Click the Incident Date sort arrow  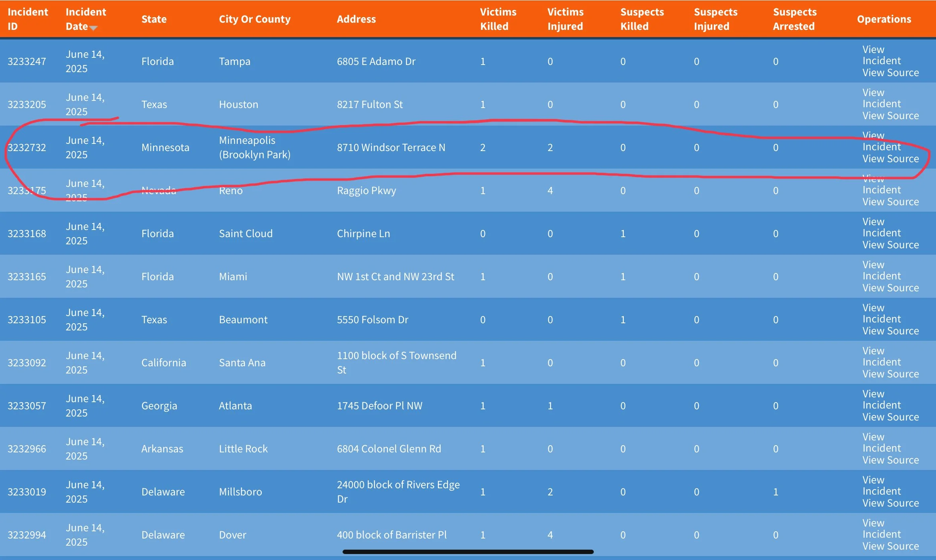click(93, 28)
